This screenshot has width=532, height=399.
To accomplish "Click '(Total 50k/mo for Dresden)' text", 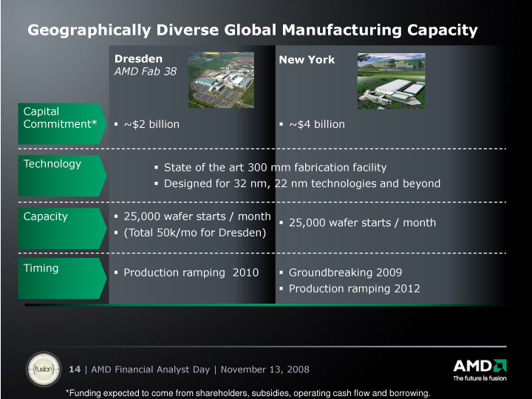I will [195, 233].
